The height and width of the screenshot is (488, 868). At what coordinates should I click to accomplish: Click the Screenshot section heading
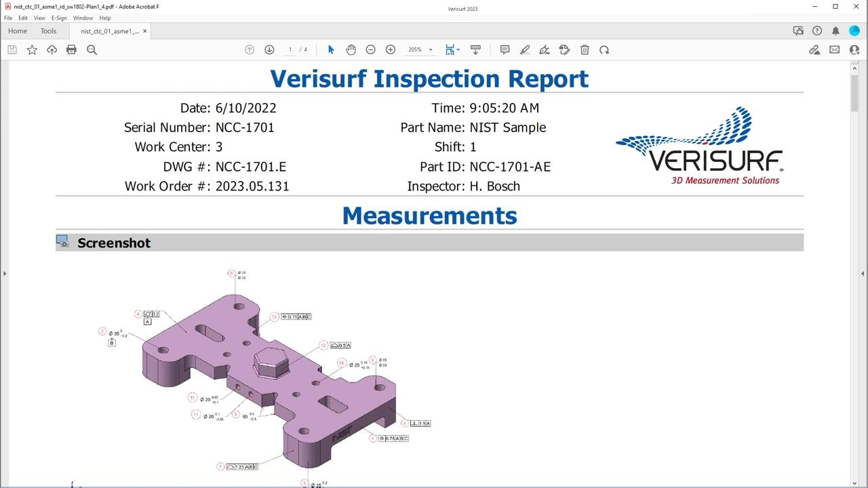click(114, 243)
